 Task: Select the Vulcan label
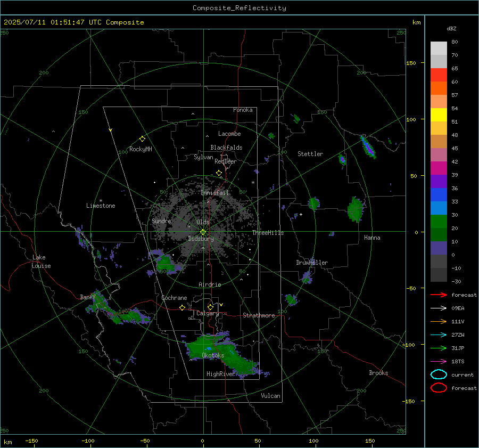(x=271, y=396)
